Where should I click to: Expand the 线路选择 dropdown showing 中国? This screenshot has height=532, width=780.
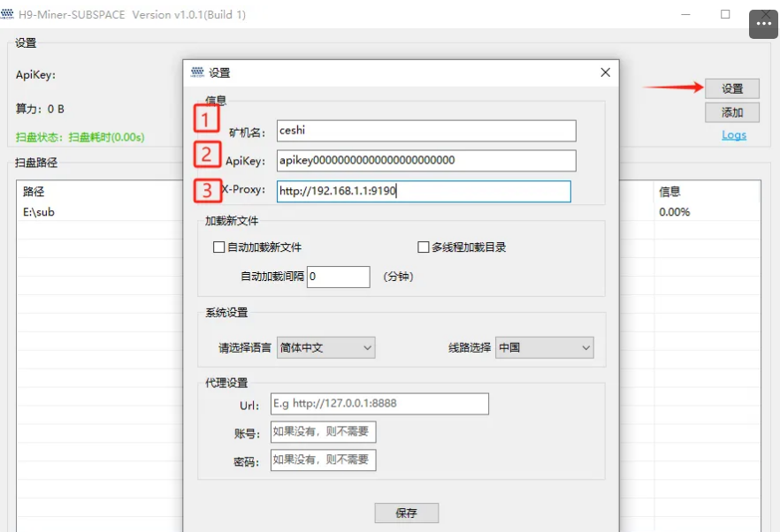tap(544, 347)
